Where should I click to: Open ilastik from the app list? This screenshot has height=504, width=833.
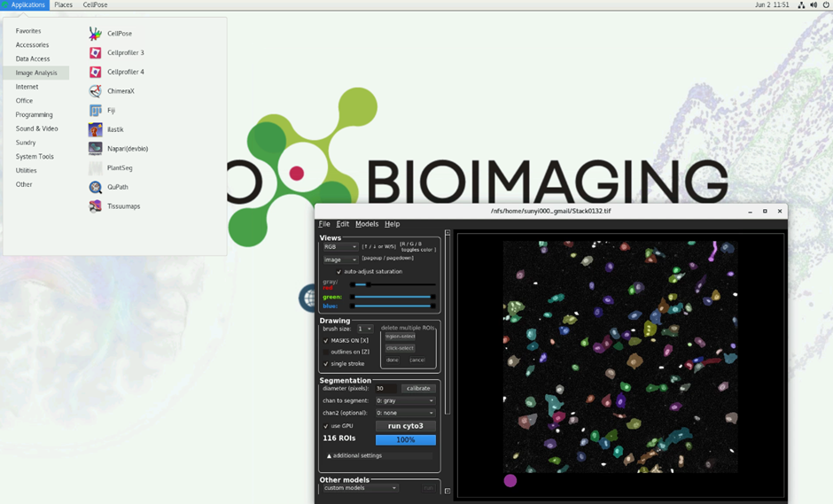(115, 129)
